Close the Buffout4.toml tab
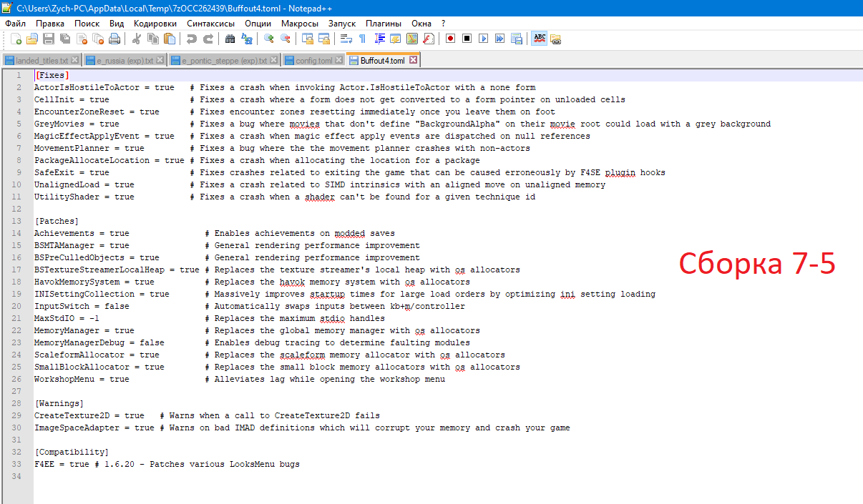The height and width of the screenshot is (504, 863). pos(413,60)
